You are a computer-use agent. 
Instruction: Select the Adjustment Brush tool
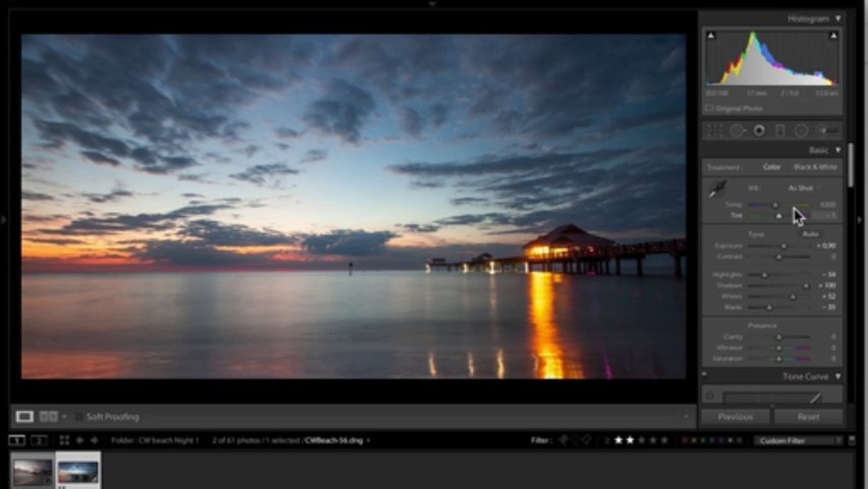coord(827,130)
